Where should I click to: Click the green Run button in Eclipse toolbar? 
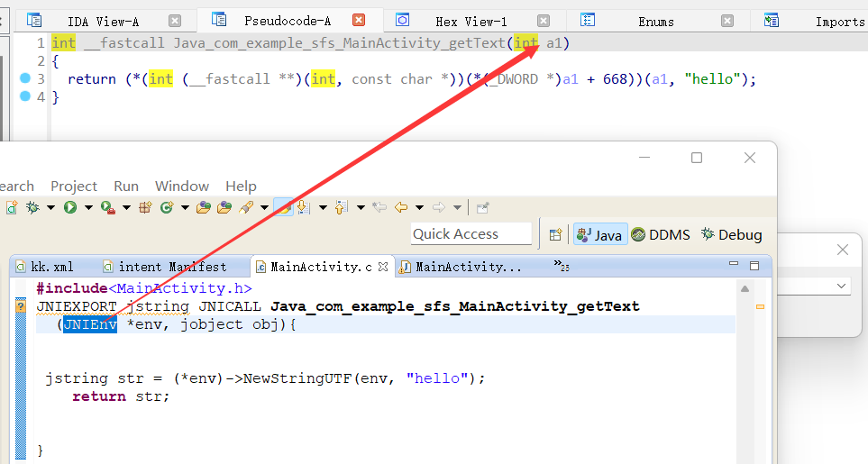[70, 208]
